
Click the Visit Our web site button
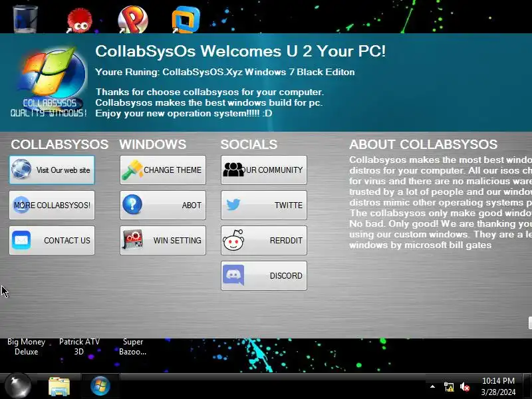click(x=52, y=170)
